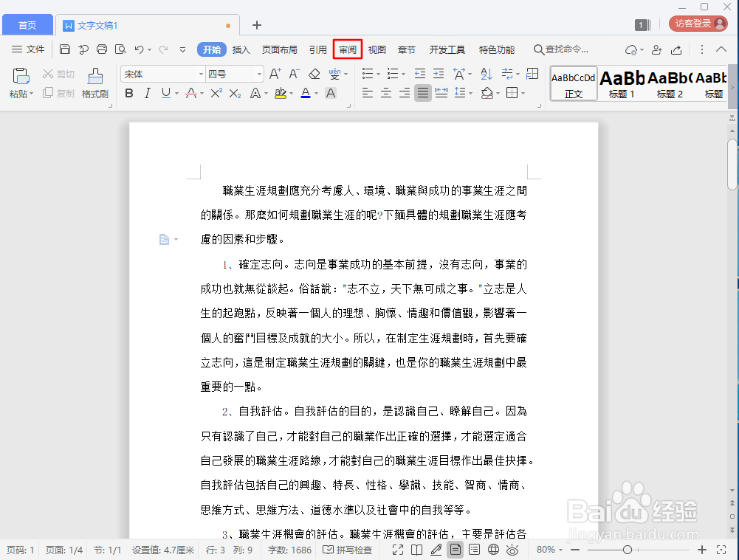Set Center paragraph alignment
739x560 pixels.
coord(386,93)
